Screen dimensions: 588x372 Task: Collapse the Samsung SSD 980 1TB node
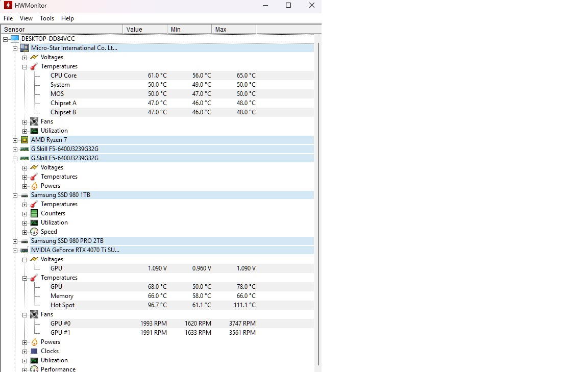[15, 195]
